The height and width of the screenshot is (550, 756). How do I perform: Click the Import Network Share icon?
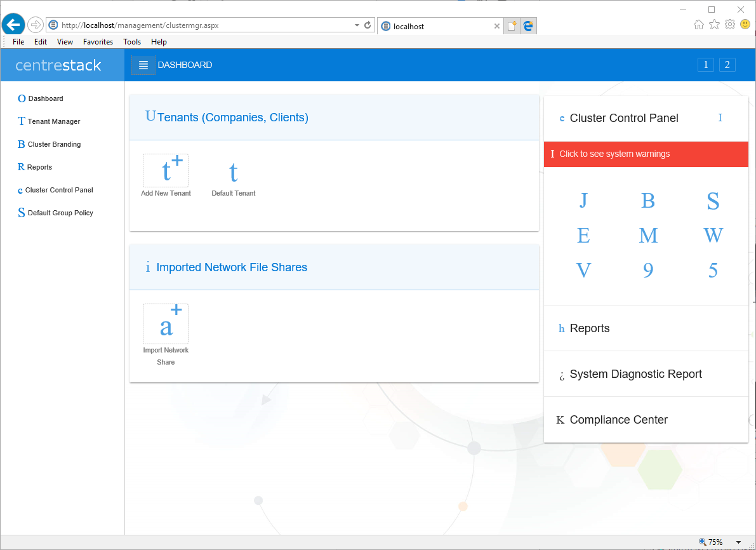[x=166, y=324]
